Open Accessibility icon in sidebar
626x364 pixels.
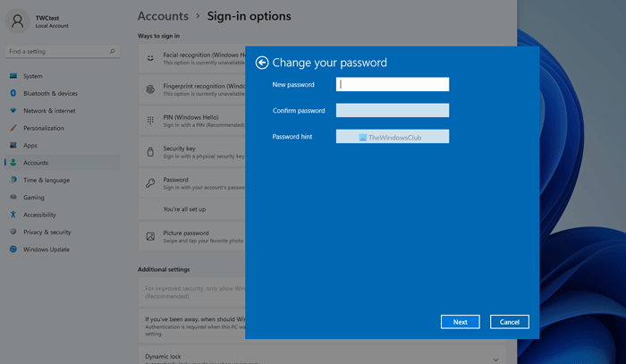coord(13,215)
